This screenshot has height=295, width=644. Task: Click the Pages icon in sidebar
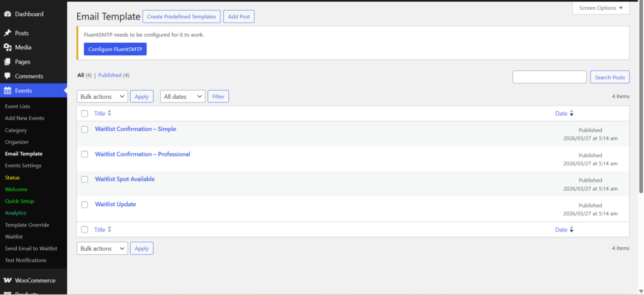[8, 62]
